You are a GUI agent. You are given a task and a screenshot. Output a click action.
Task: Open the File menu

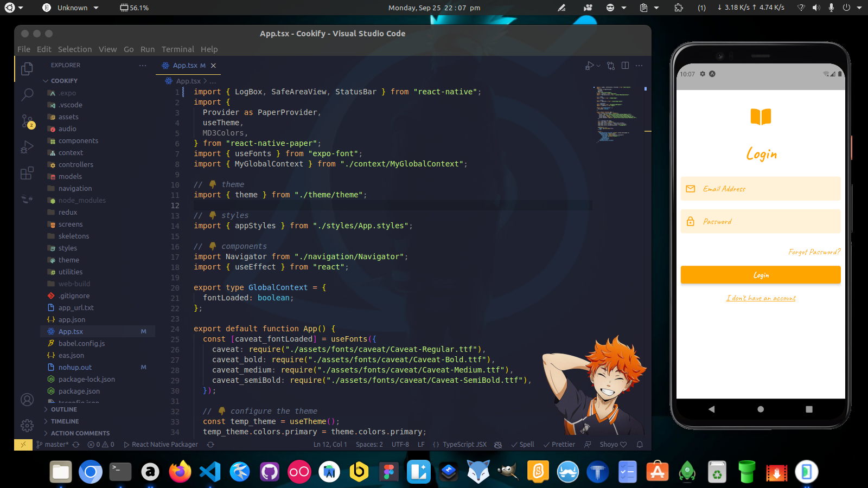point(24,49)
